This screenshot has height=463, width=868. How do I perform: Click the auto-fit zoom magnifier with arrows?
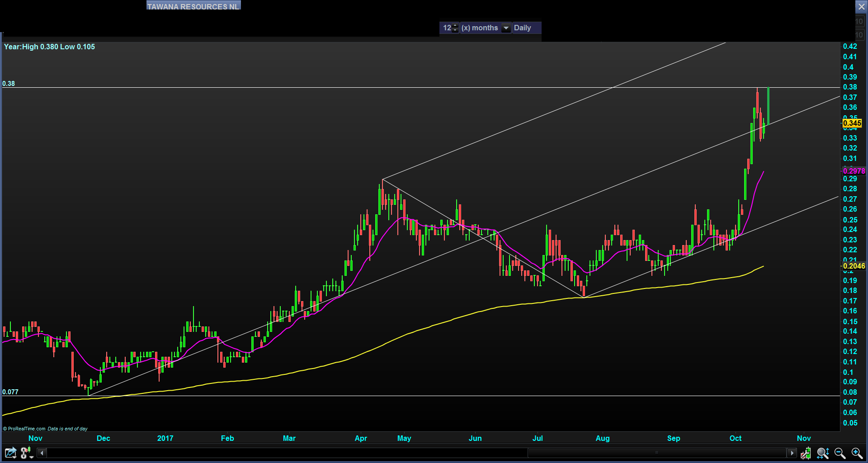823,453
